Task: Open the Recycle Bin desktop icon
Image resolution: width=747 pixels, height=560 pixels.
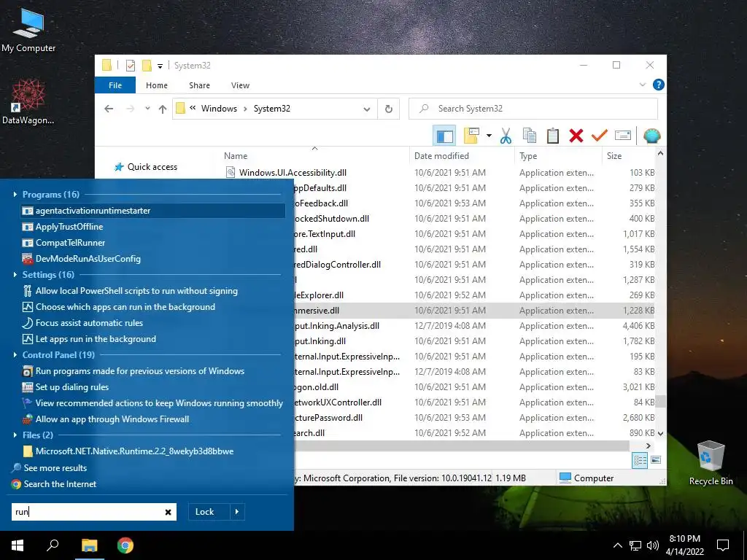Action: coord(711,463)
